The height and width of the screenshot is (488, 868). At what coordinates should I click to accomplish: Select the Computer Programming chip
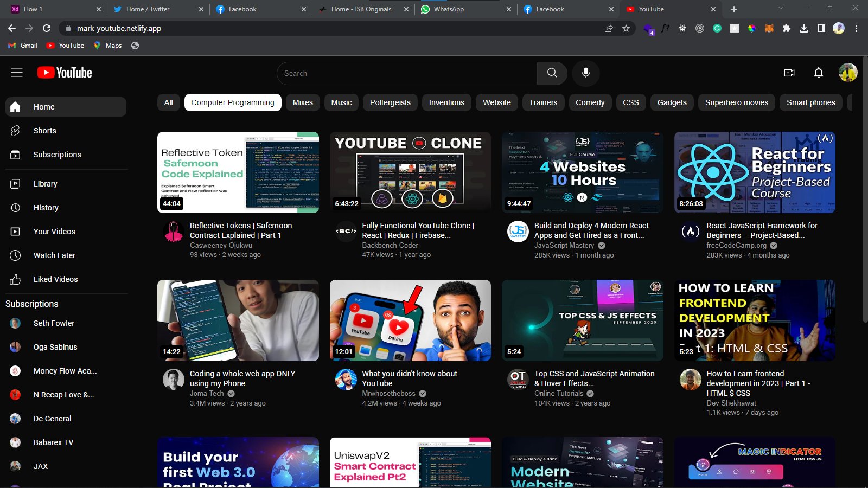point(233,102)
